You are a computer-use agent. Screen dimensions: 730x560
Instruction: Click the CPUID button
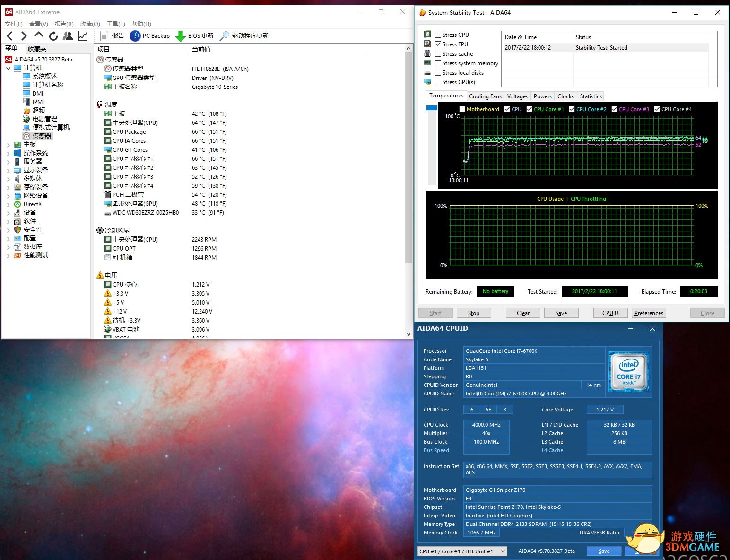[x=610, y=313]
